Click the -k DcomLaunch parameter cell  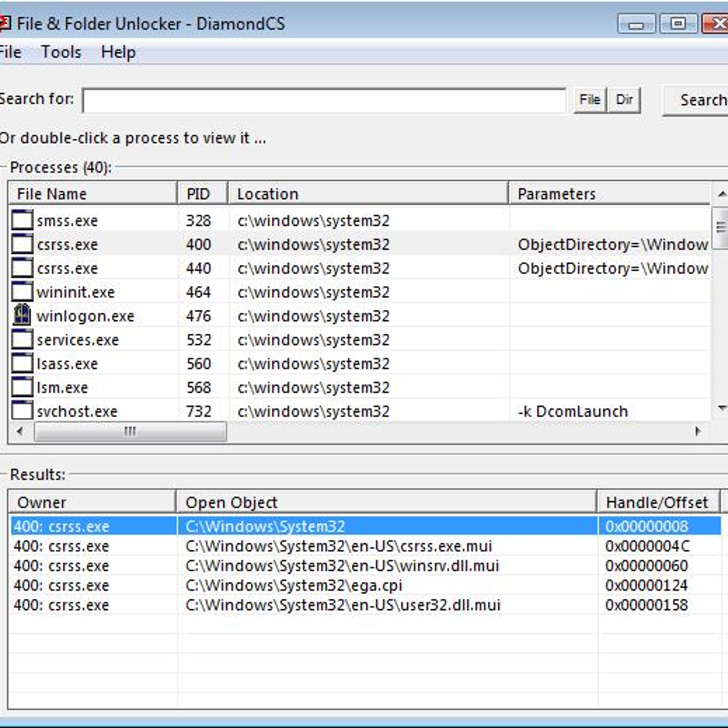[x=573, y=411]
